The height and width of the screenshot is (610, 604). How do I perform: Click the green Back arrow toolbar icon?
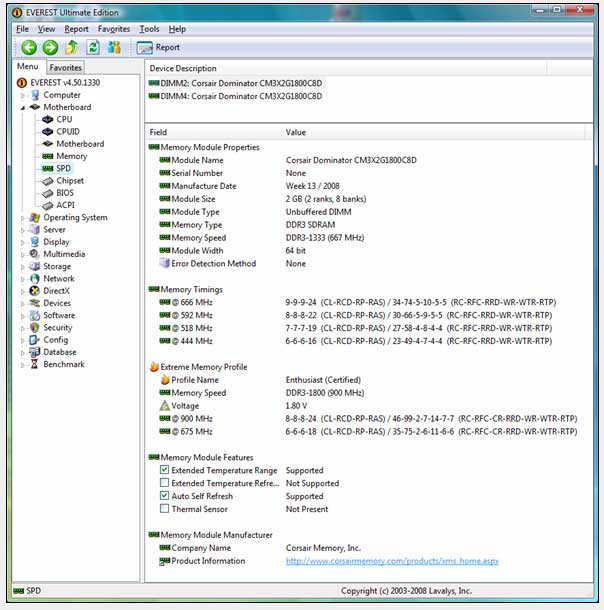tap(29, 47)
